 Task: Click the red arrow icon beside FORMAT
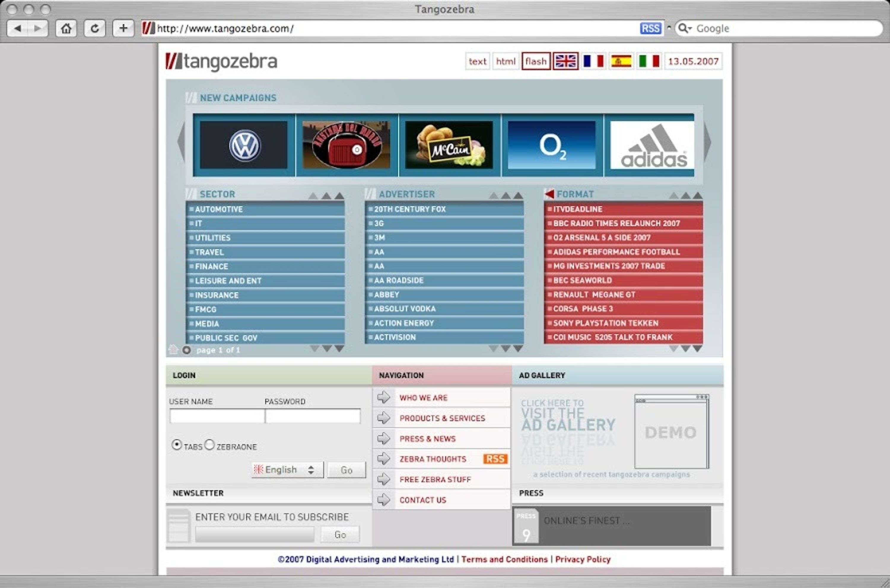[549, 194]
